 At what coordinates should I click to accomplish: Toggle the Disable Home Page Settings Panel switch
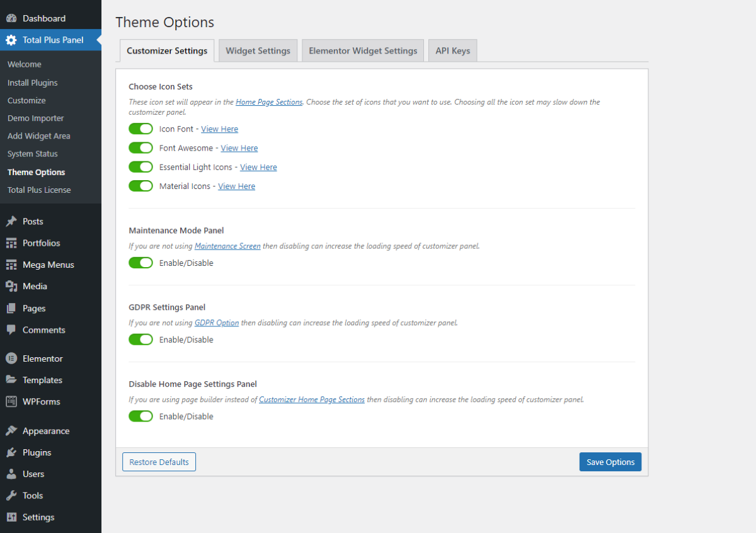click(x=141, y=416)
